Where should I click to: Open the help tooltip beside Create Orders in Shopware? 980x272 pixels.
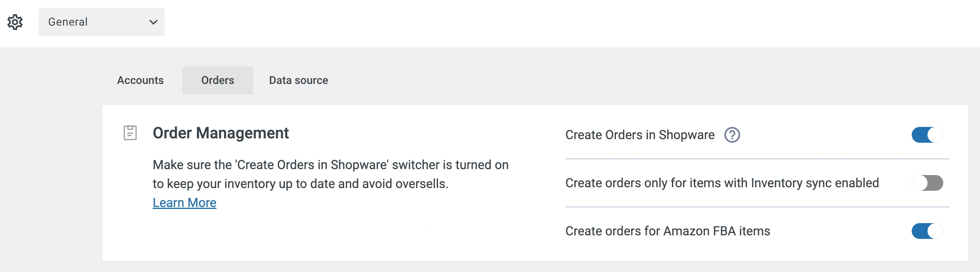point(732,135)
